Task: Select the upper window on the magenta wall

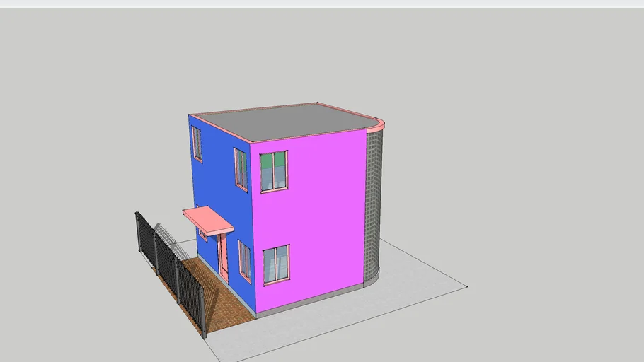Action: click(274, 172)
